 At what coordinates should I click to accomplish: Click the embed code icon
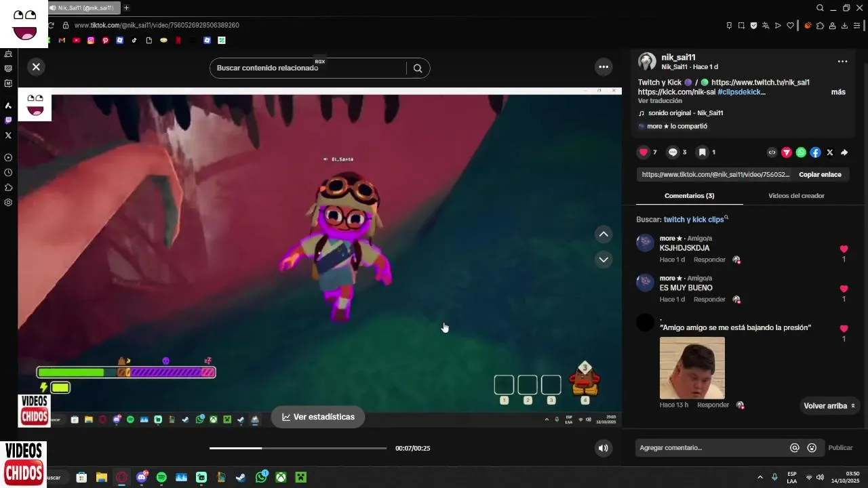[x=772, y=152]
